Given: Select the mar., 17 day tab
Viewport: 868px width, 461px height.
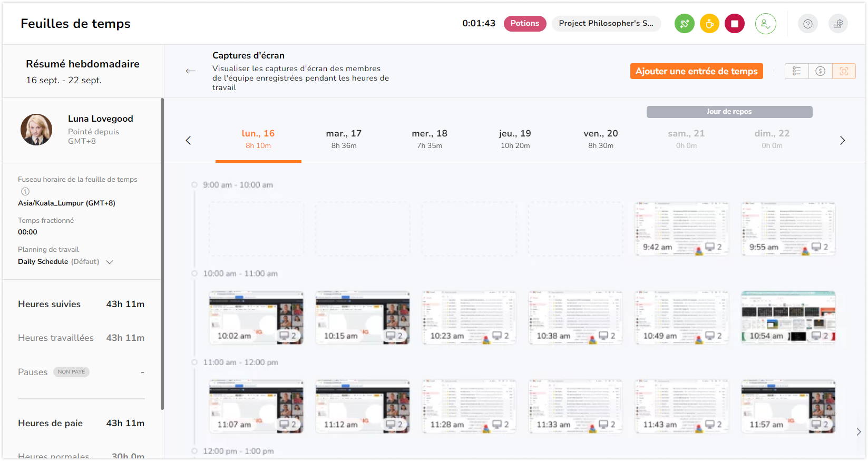Looking at the screenshot, I should (344, 139).
